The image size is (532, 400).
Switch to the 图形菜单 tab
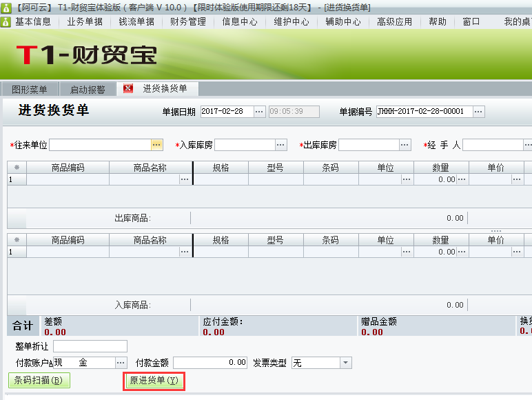click(30, 90)
